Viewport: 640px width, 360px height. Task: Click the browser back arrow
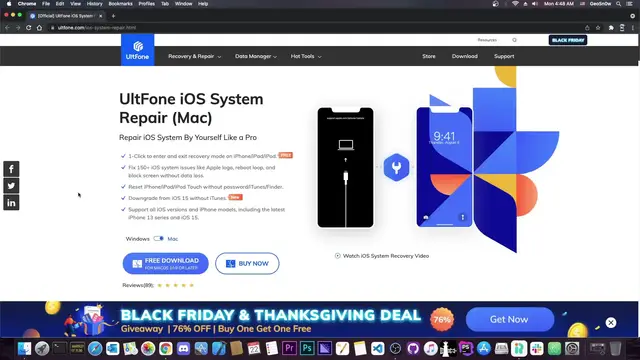point(7,28)
